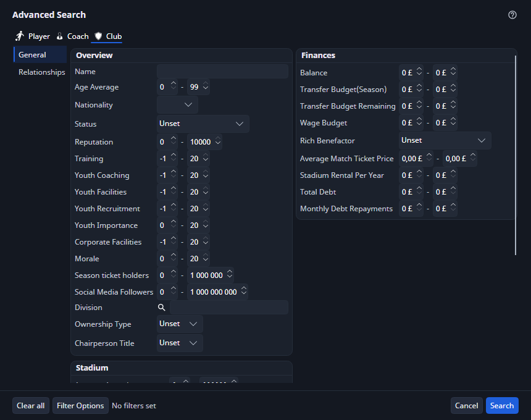The width and height of the screenshot is (531, 420).
Task: Open Filter Options
Action: (x=80, y=405)
